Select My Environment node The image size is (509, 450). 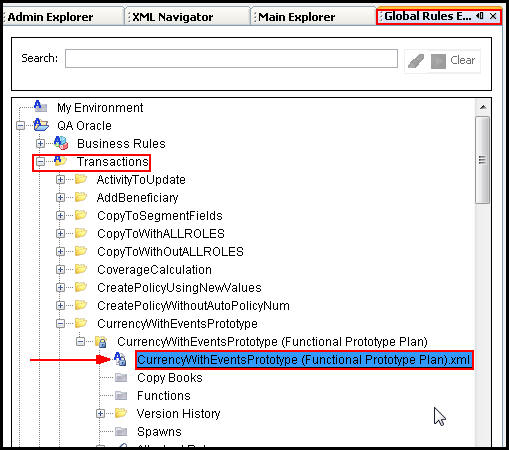(100, 108)
